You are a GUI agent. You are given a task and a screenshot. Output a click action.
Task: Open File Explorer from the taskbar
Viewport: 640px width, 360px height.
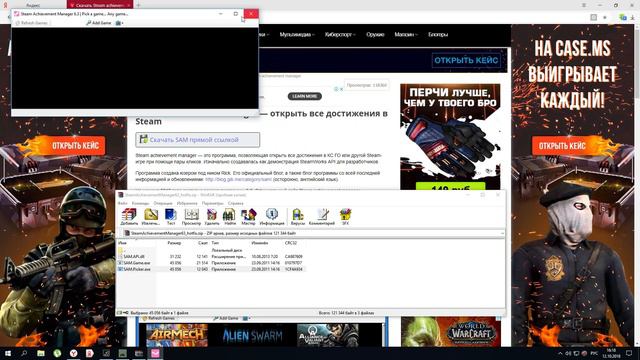click(41, 353)
